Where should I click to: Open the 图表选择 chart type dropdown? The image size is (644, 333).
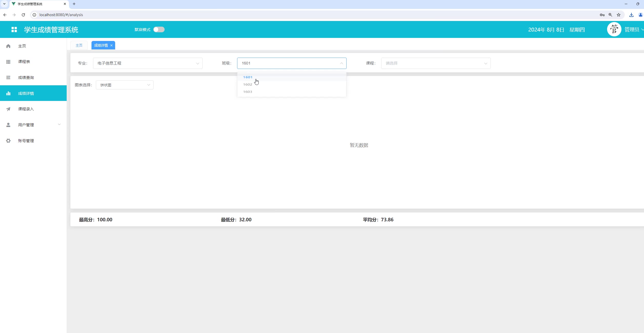point(125,85)
